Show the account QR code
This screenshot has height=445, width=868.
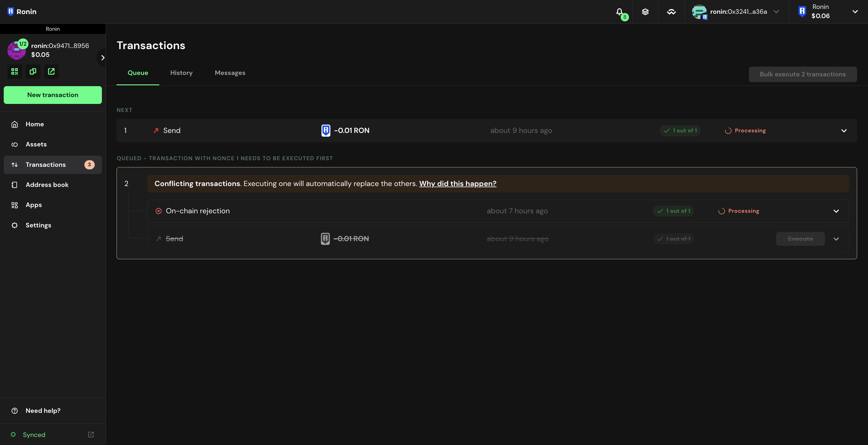tap(14, 71)
